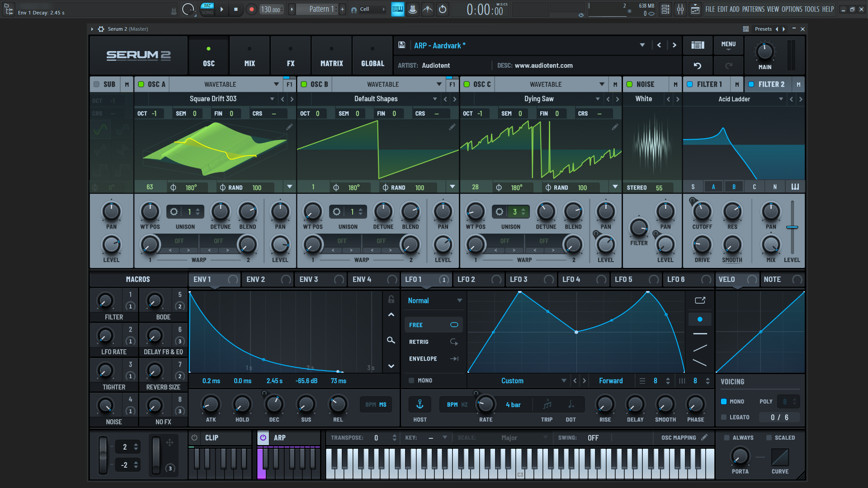The height and width of the screenshot is (488, 868).
Task: Open the MATRIX tab
Action: [331, 56]
